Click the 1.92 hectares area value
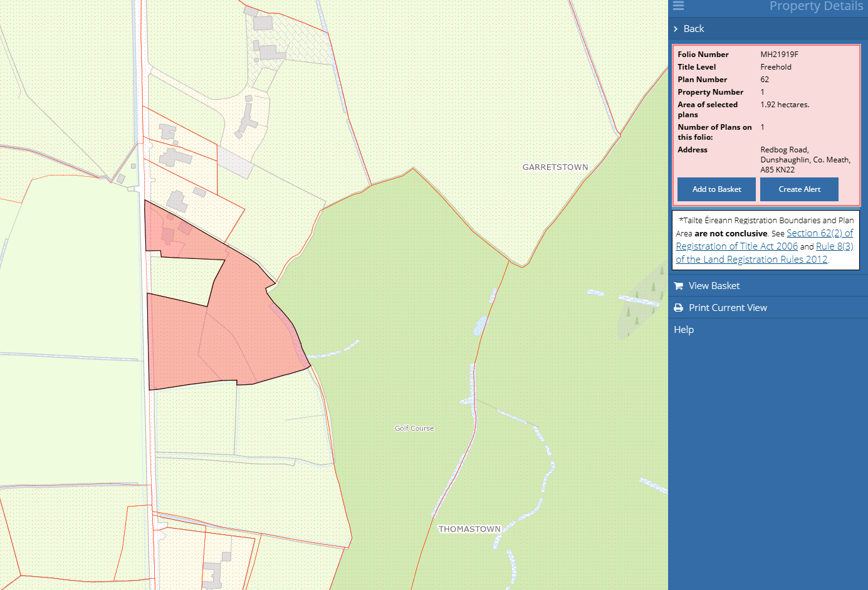The image size is (868, 590). [785, 105]
